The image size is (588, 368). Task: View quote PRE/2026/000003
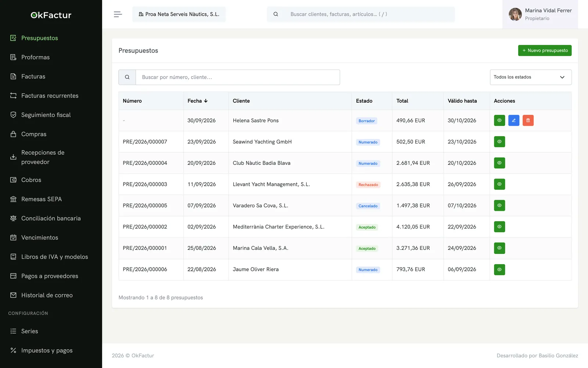(x=499, y=184)
